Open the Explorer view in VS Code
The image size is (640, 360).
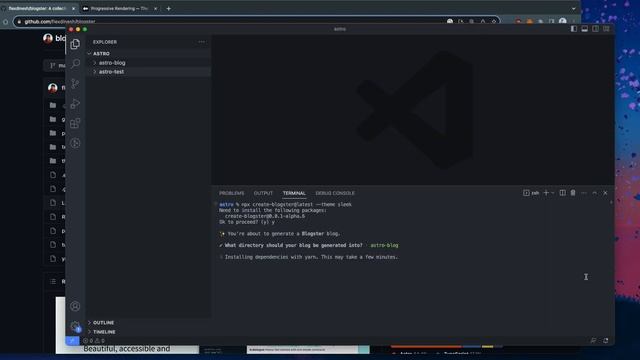pyautogui.click(x=75, y=44)
